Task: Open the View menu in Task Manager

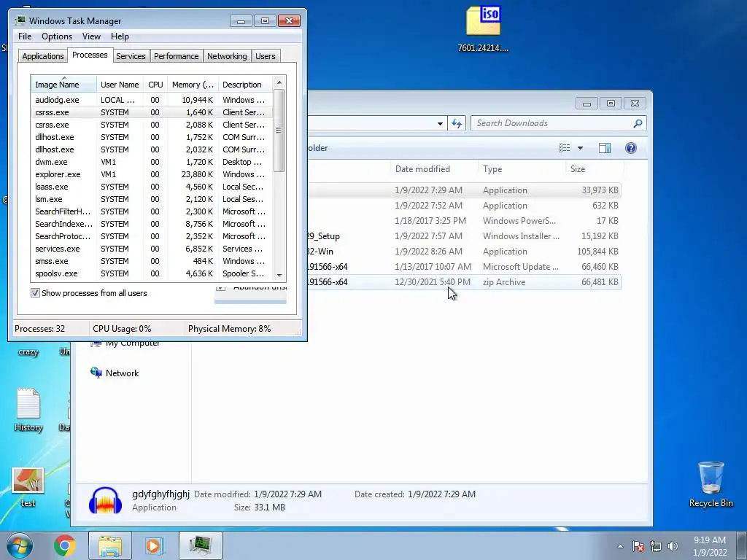Action: [x=91, y=36]
